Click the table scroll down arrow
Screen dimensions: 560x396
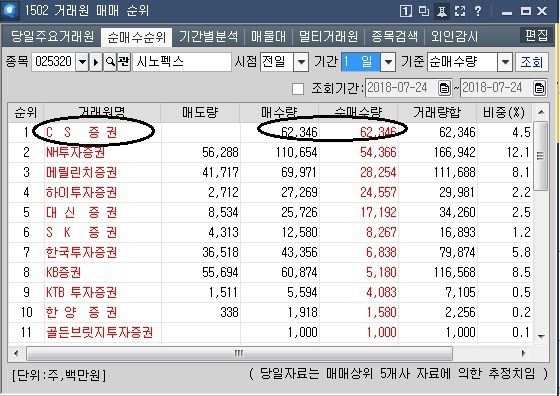tap(541, 336)
